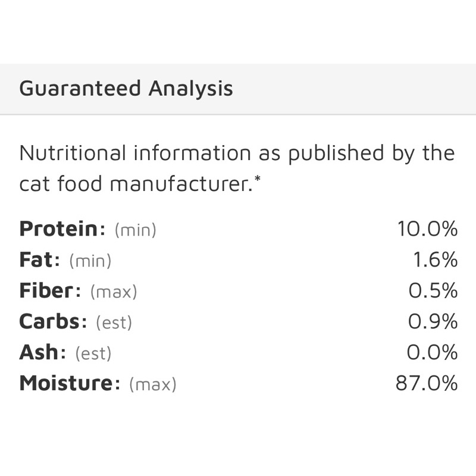Click the Fat 1.6% value

coord(436,259)
